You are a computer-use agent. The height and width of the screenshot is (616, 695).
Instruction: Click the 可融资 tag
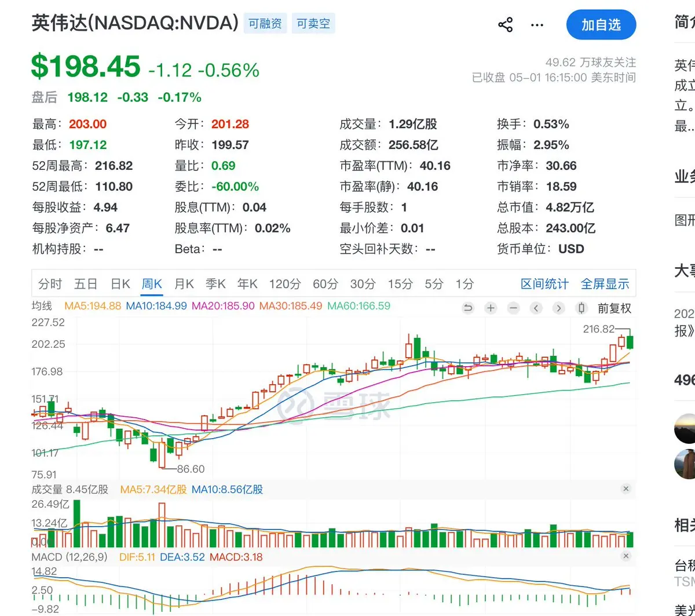click(x=265, y=23)
